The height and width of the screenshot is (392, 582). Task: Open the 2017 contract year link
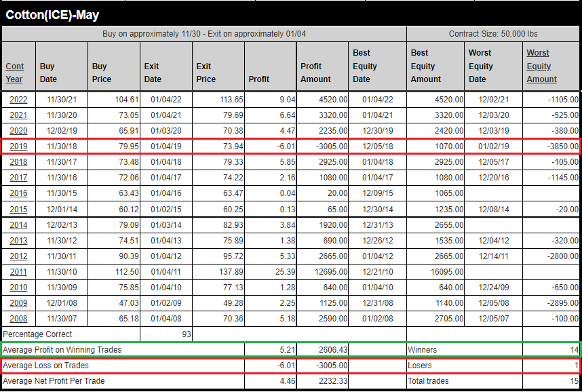[x=18, y=178]
